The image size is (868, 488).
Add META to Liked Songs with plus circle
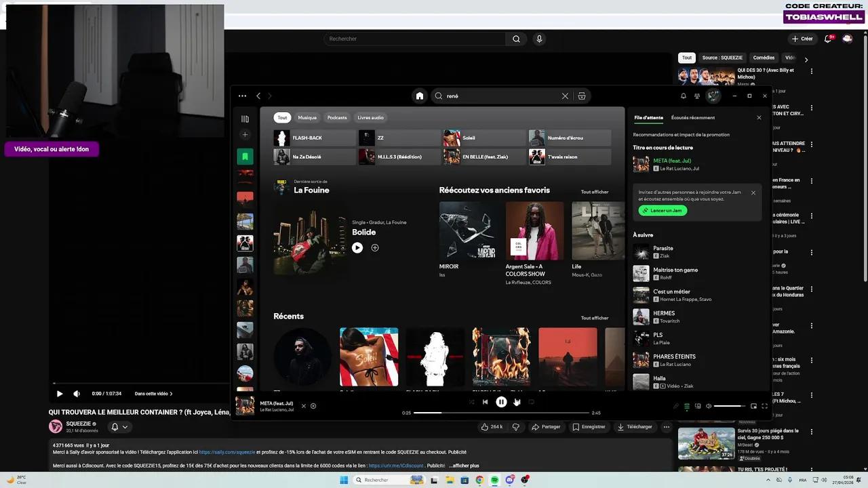313,406
